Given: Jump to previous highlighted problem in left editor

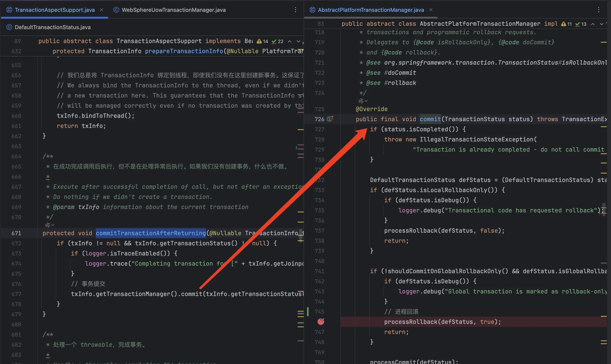Looking at the screenshot, I should click(290, 41).
